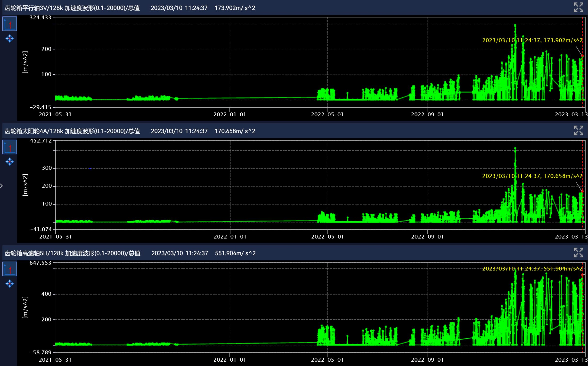Open the collapsed side panel with the left-edge chevron
Image resolution: width=588 pixels, height=366 pixels.
pos(1,186)
